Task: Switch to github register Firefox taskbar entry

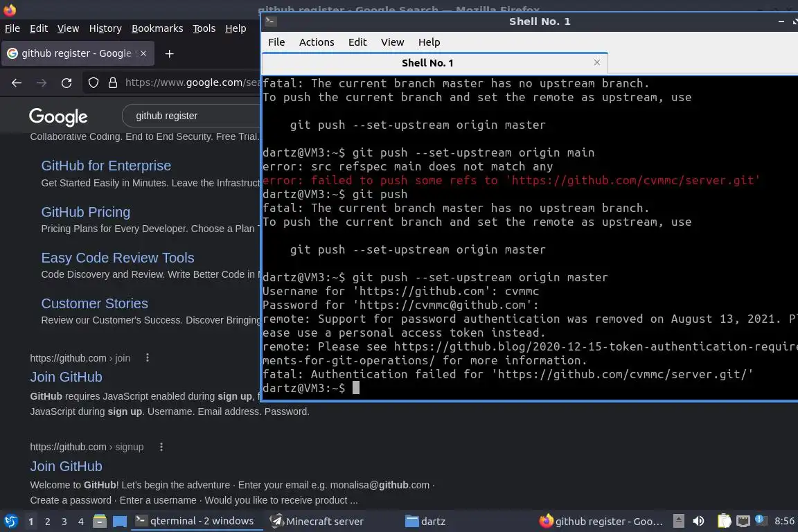Action: coord(601,521)
